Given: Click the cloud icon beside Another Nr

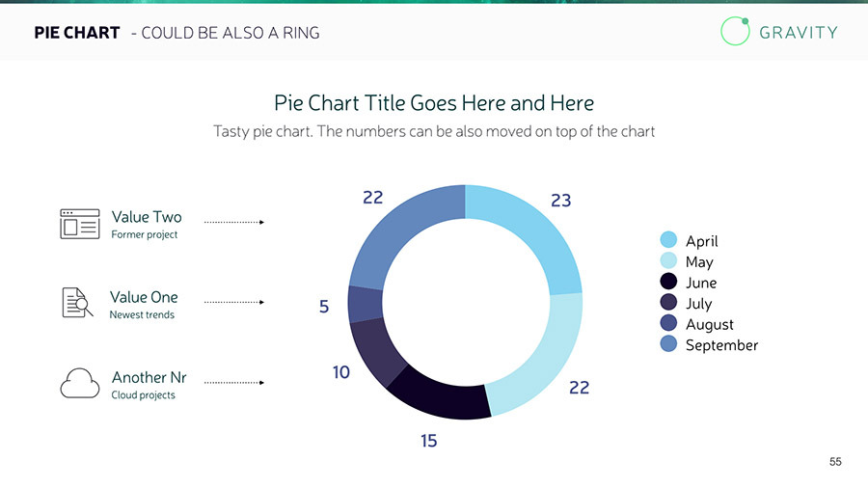Looking at the screenshot, I should (80, 383).
